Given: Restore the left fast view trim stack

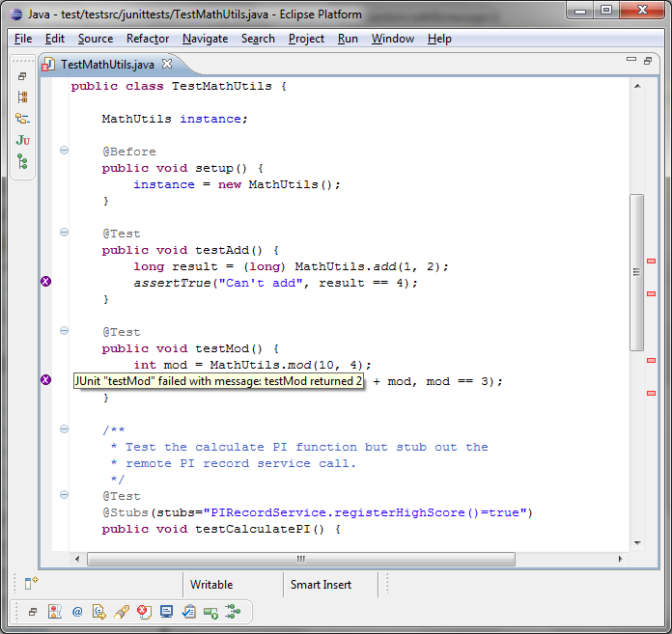Looking at the screenshot, I should click(x=22, y=76).
